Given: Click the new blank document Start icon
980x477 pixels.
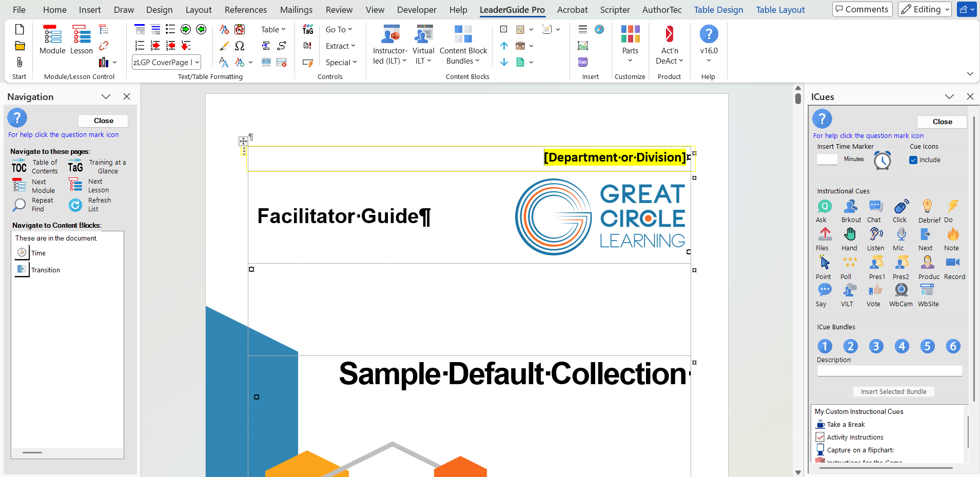Looking at the screenshot, I should tap(19, 29).
